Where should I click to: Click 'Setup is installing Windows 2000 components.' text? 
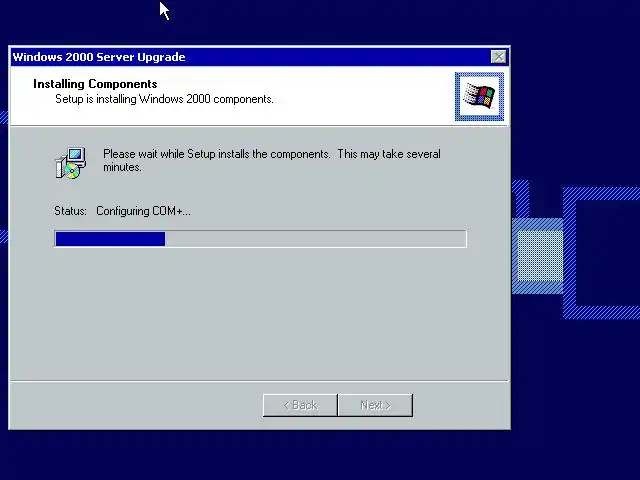[164, 99]
